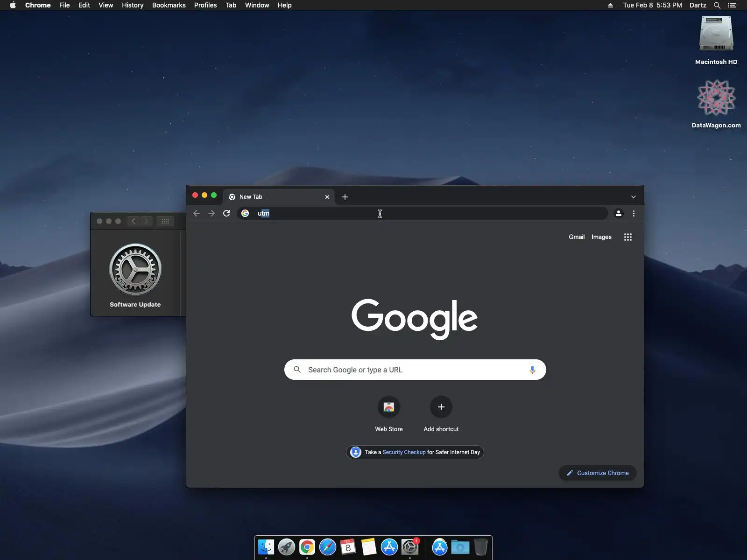Screen dimensions: 747x560
Task: Close the New Tab tab
Action: (x=327, y=197)
